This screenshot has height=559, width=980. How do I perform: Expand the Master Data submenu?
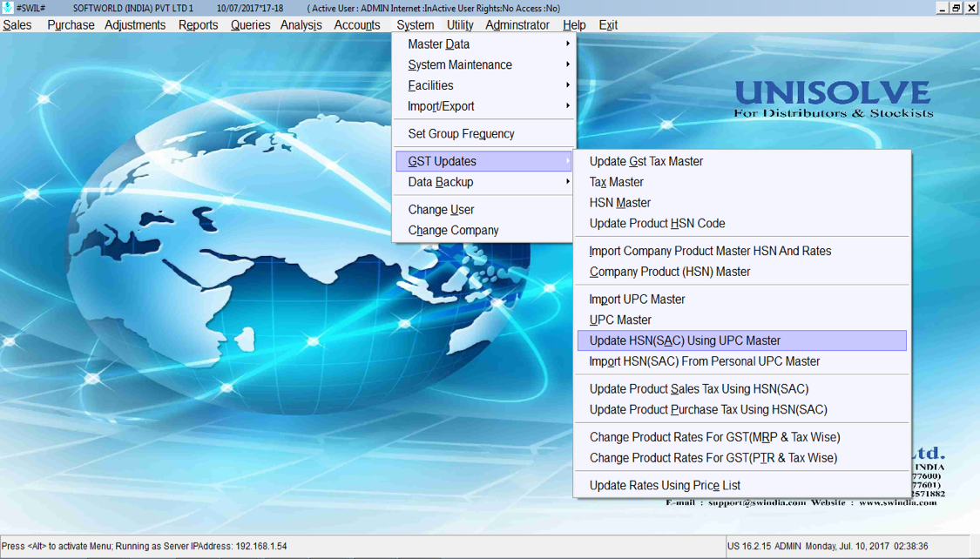483,44
